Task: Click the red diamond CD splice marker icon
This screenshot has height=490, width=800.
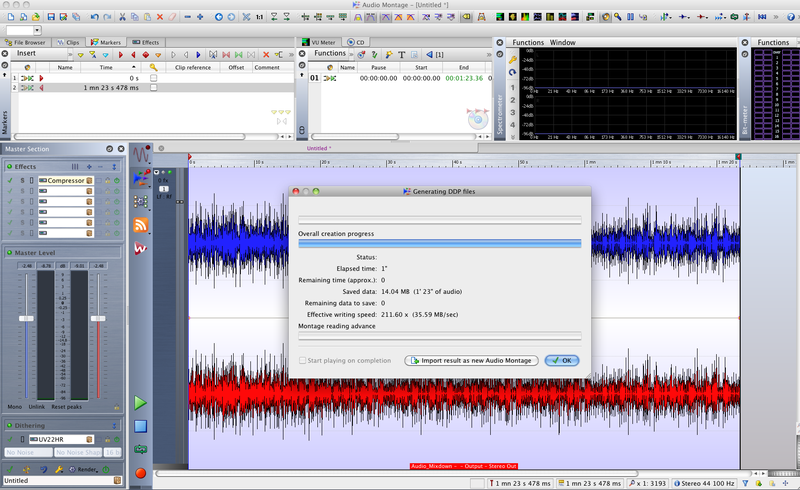Action: pyautogui.click(x=145, y=55)
